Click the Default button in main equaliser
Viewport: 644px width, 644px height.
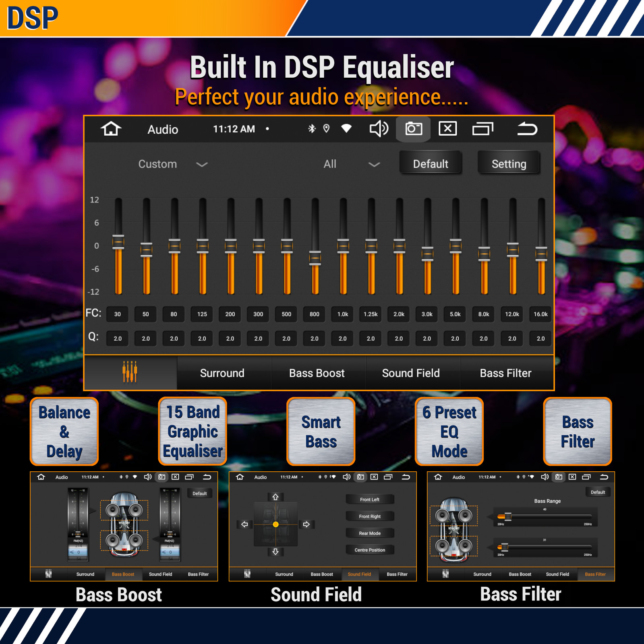click(431, 163)
